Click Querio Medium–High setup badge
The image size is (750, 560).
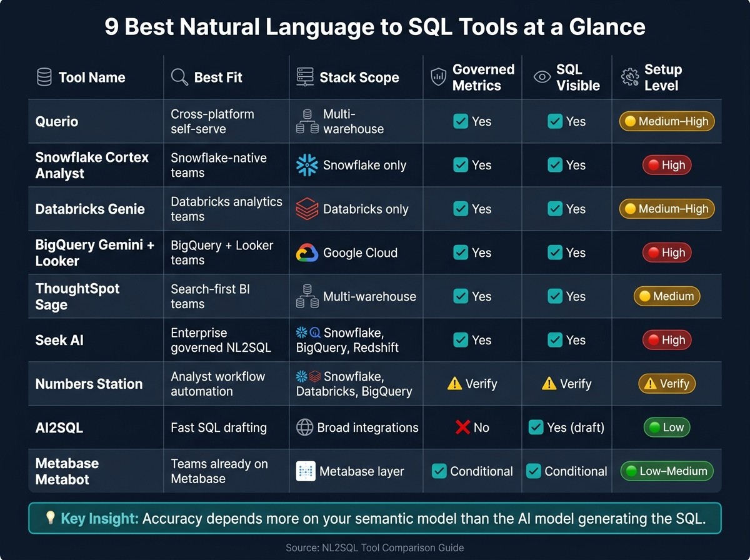[667, 122]
